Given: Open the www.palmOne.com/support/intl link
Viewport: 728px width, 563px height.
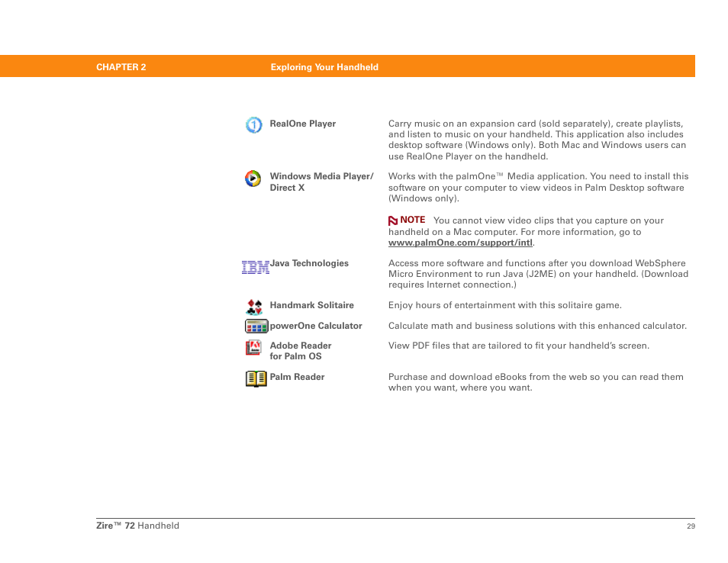Looking at the screenshot, I should click(460, 243).
